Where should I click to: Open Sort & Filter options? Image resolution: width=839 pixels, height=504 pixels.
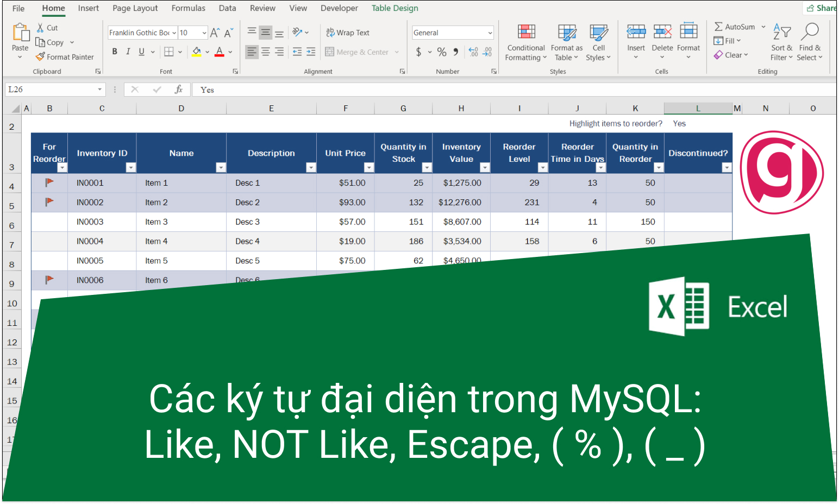point(781,42)
